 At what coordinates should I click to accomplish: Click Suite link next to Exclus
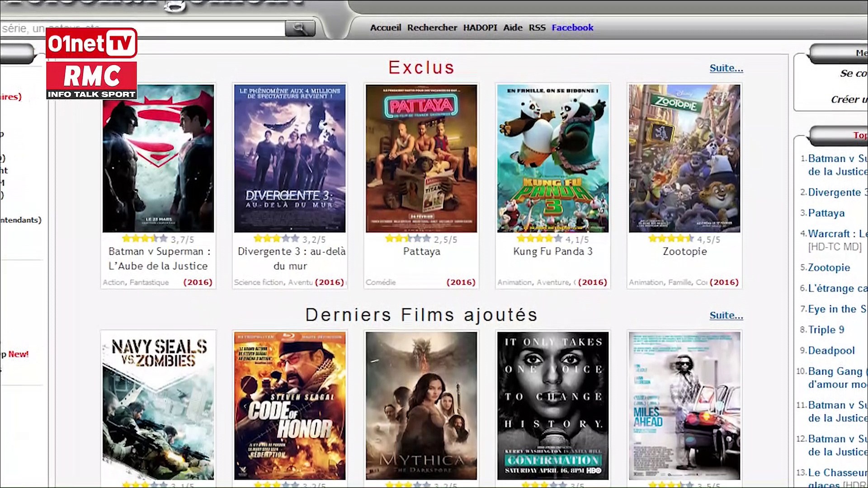[726, 68]
